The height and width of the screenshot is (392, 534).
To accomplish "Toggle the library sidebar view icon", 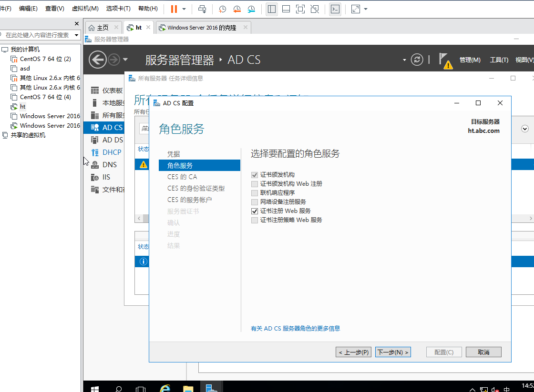I will (272, 9).
